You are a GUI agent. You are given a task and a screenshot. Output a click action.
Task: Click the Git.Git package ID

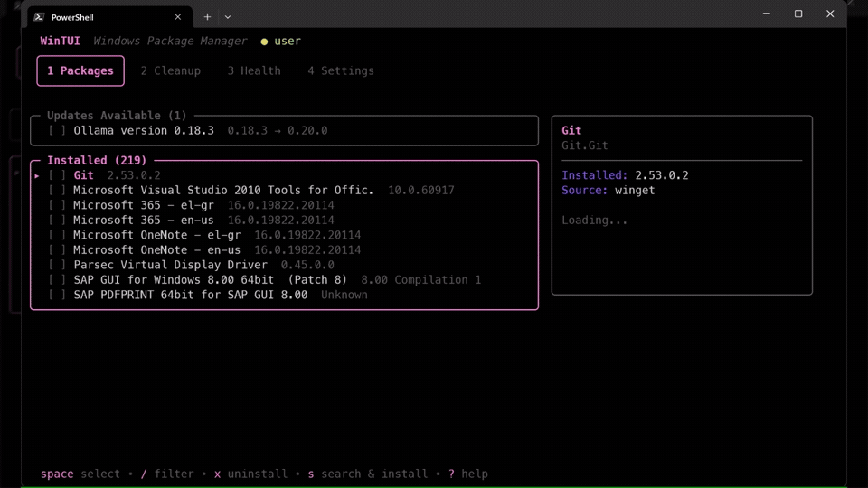(x=585, y=145)
